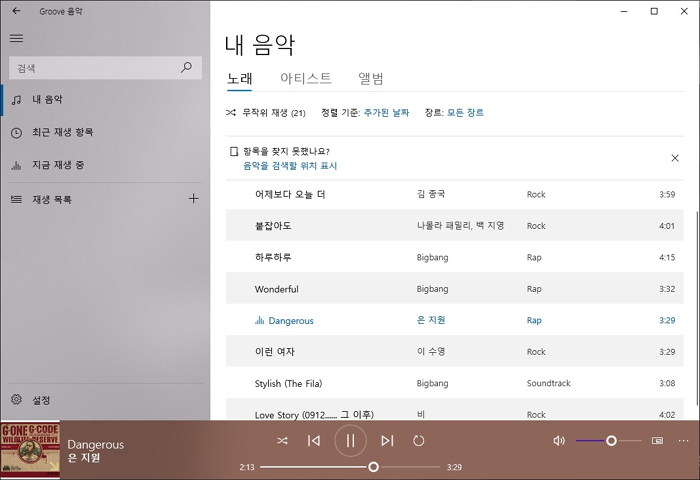
Task: Select song Wonderful
Action: click(x=454, y=289)
